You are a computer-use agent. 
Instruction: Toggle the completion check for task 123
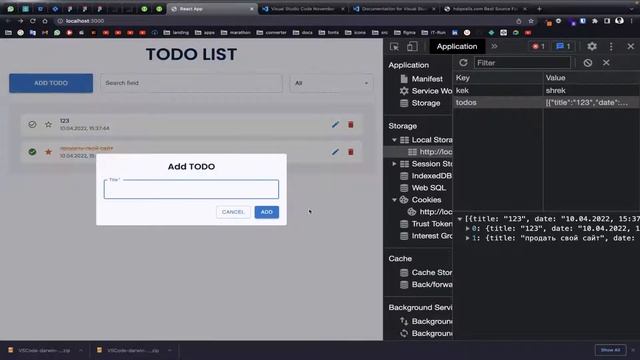pos(32,124)
